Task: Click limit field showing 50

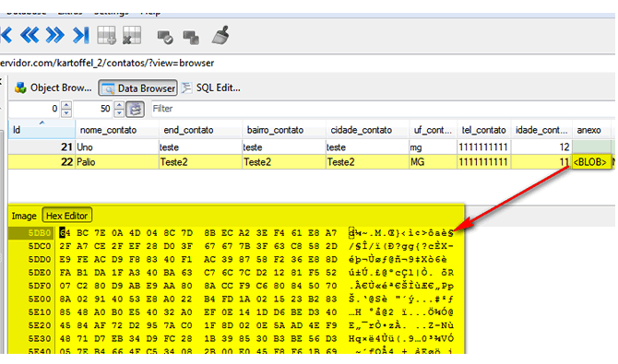Action: (x=94, y=109)
